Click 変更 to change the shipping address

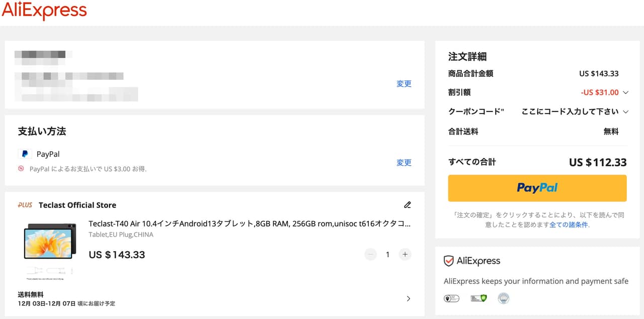pos(404,84)
